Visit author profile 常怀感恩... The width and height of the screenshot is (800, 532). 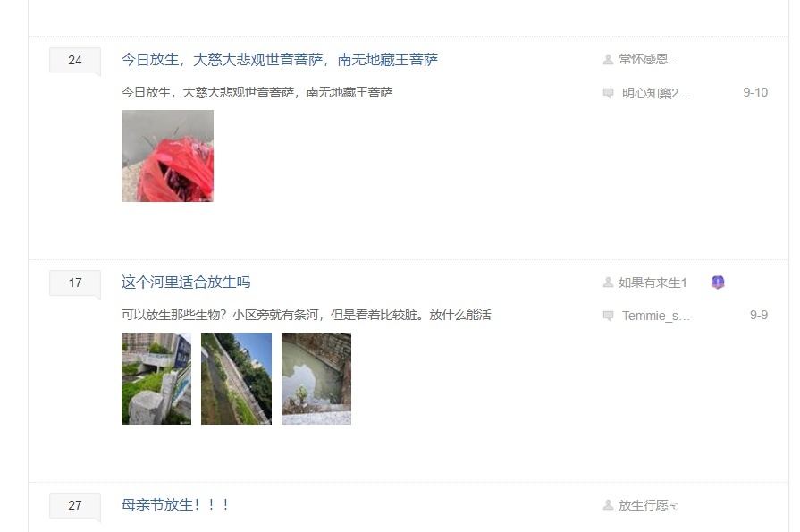[648, 60]
